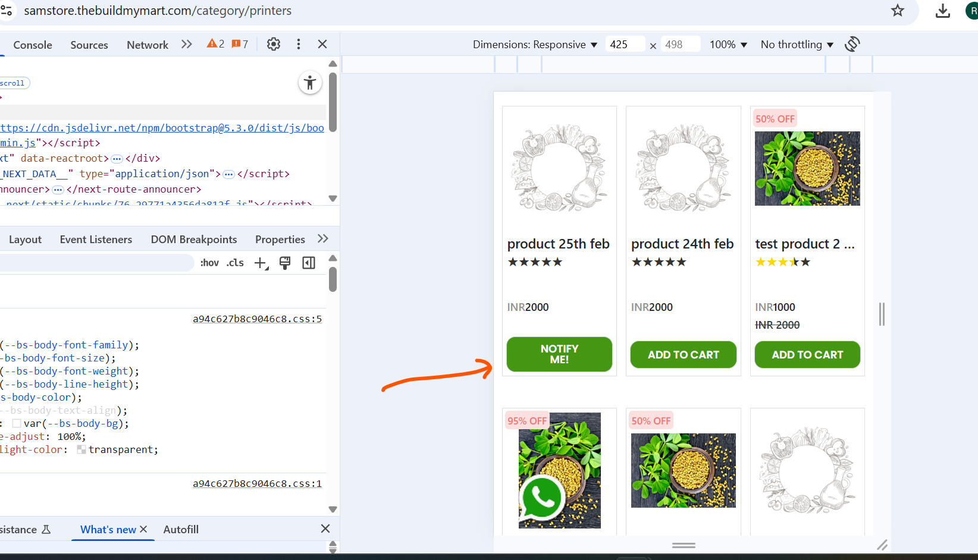The width and height of the screenshot is (978, 560).
Task: Open the DOM Breakpoints tab
Action: pos(194,240)
